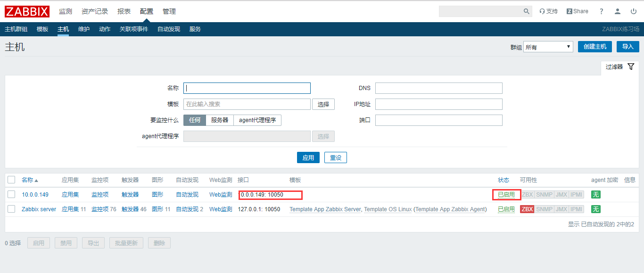Image resolution: width=644 pixels, height=273 pixels.
Task: Open the help question mark icon
Action: pos(602,11)
